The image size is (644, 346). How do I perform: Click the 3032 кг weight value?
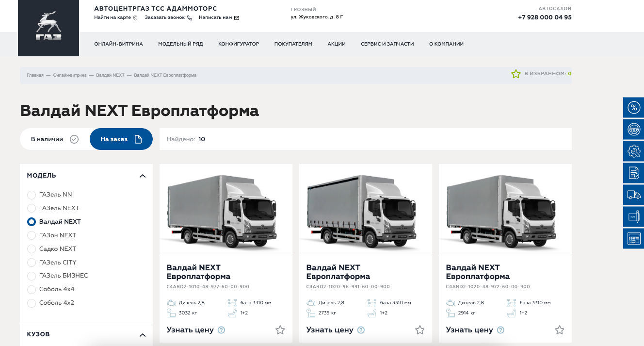(x=188, y=313)
